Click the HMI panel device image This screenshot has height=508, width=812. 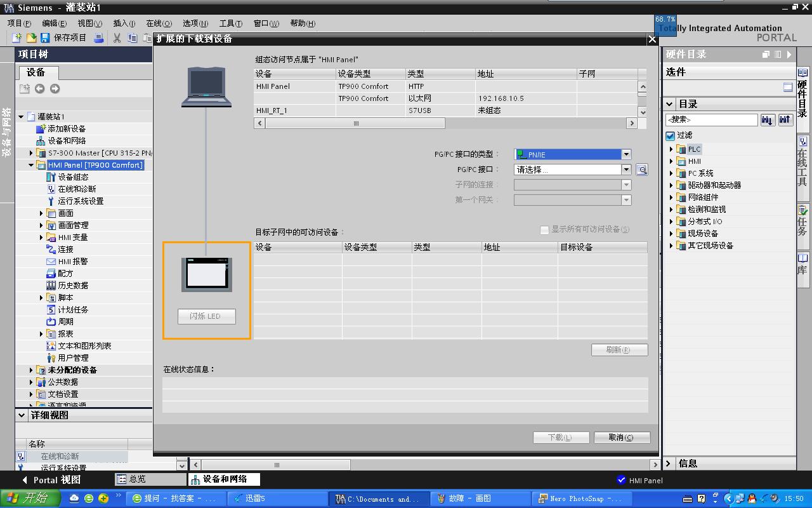[206, 274]
